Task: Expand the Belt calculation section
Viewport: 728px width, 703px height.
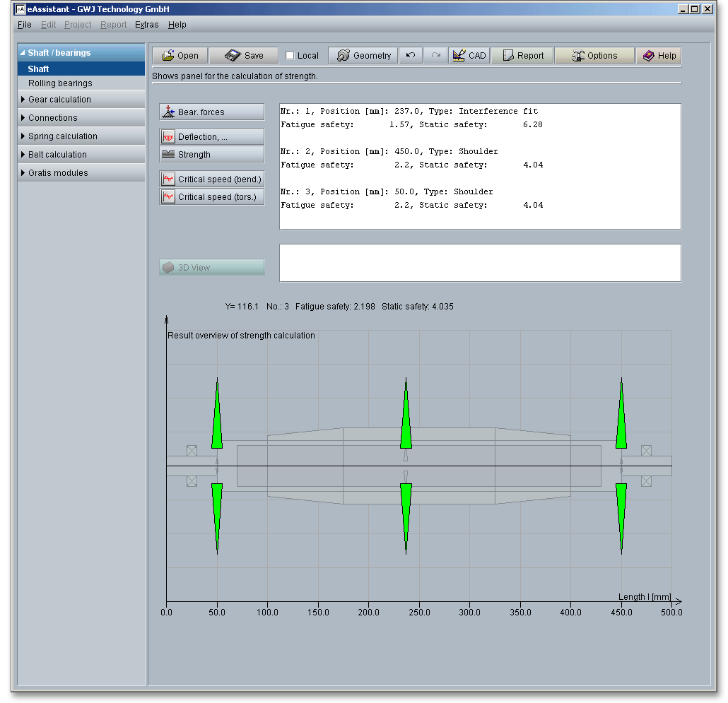Action: pyautogui.click(x=57, y=155)
